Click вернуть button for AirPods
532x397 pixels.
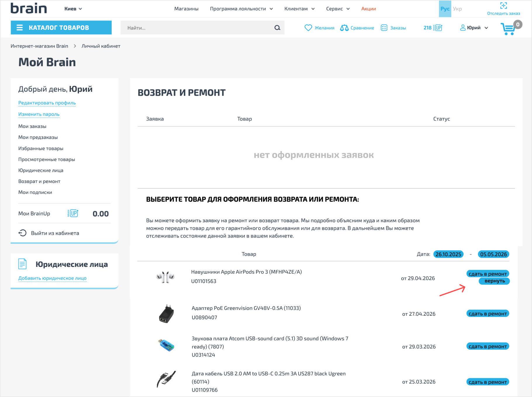pyautogui.click(x=494, y=281)
